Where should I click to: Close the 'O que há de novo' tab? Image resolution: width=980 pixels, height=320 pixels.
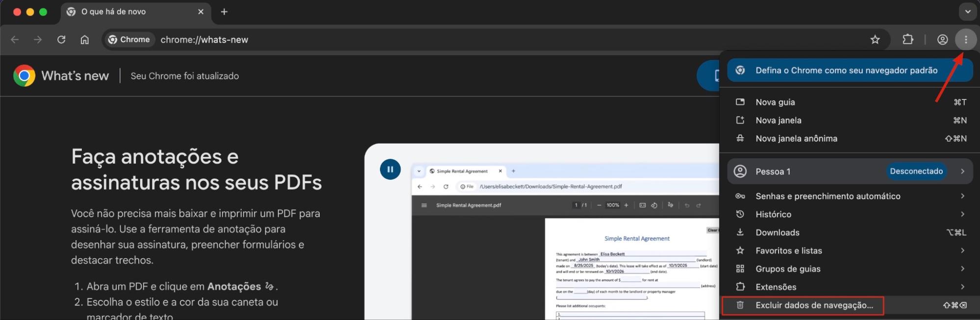(201, 12)
